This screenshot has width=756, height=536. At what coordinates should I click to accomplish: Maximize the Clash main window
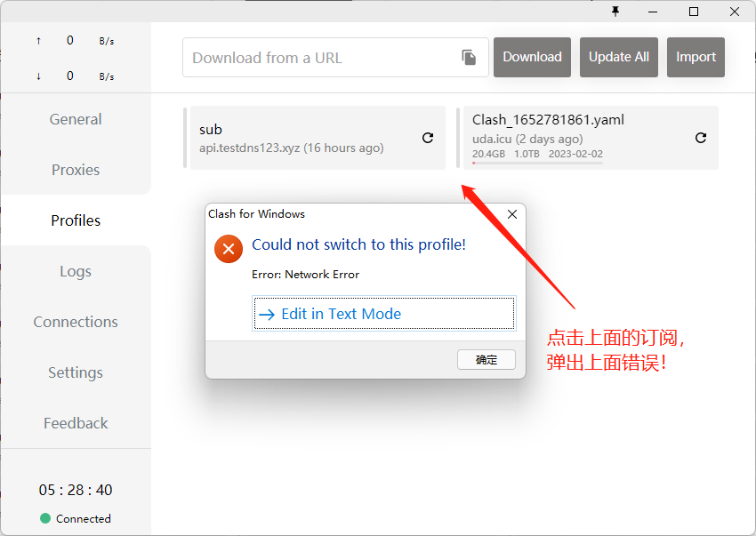pos(694,12)
